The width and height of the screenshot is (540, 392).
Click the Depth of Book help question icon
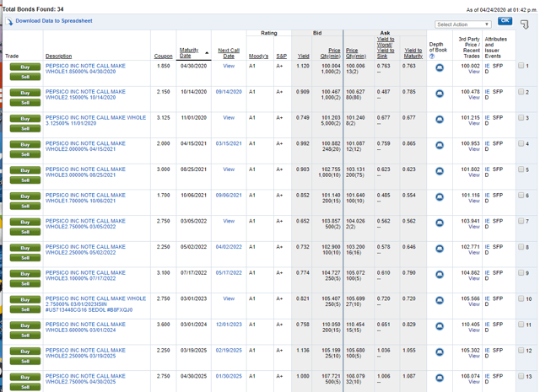432,56
